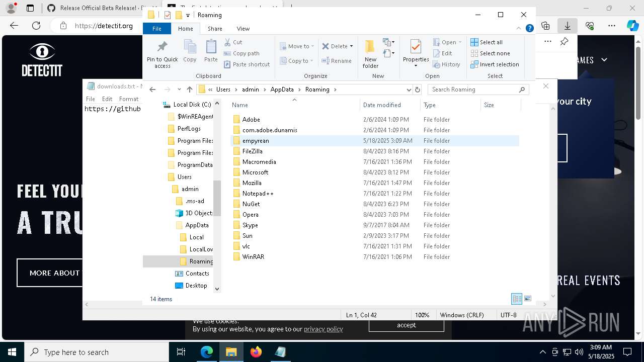The image size is (644, 362).
Task: Open the File ribbon tab
Action: pyautogui.click(x=157, y=29)
